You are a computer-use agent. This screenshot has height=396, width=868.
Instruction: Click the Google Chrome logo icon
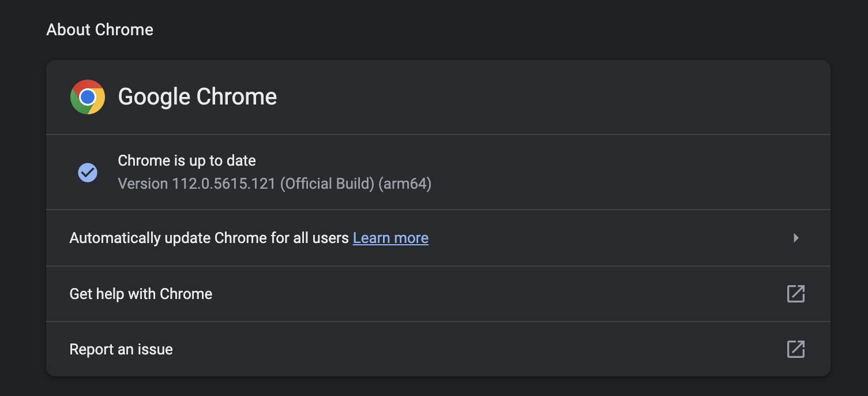pyautogui.click(x=88, y=97)
